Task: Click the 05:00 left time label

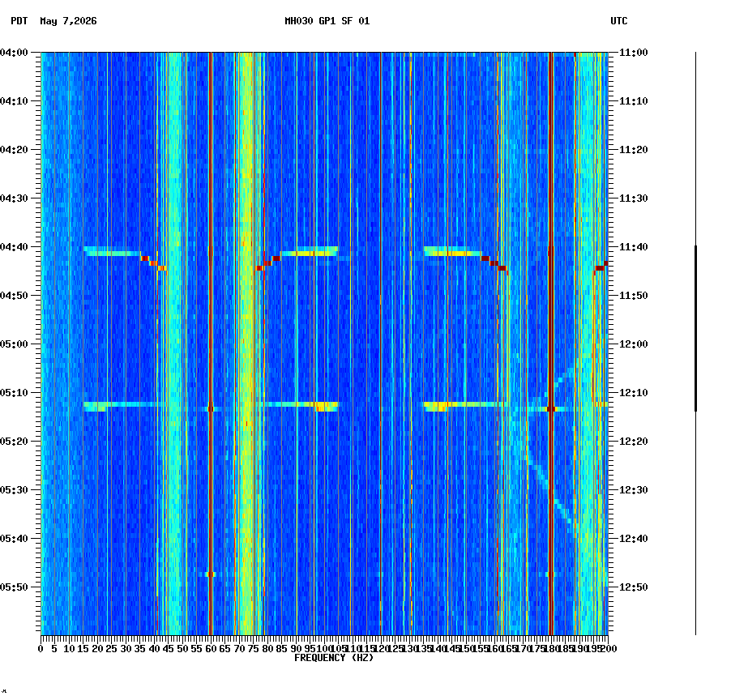Action: coord(14,344)
